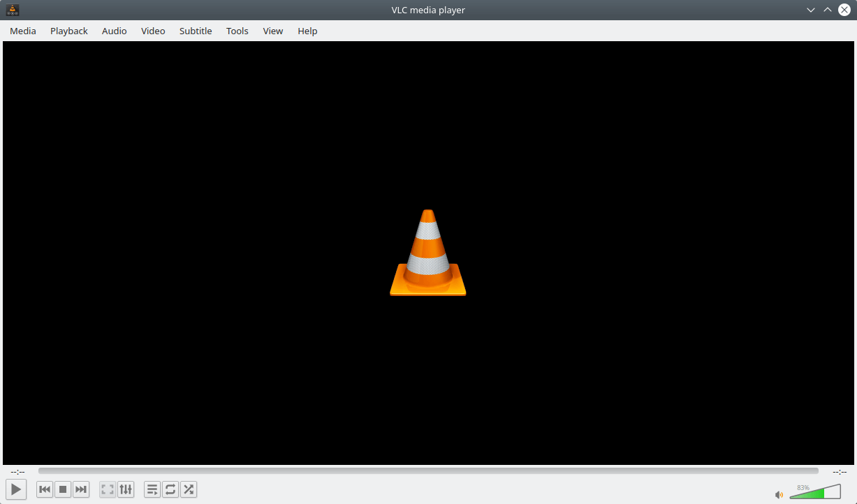Viewport: 857px width, 504px height.
Task: Toggle random playback order
Action: click(x=189, y=489)
